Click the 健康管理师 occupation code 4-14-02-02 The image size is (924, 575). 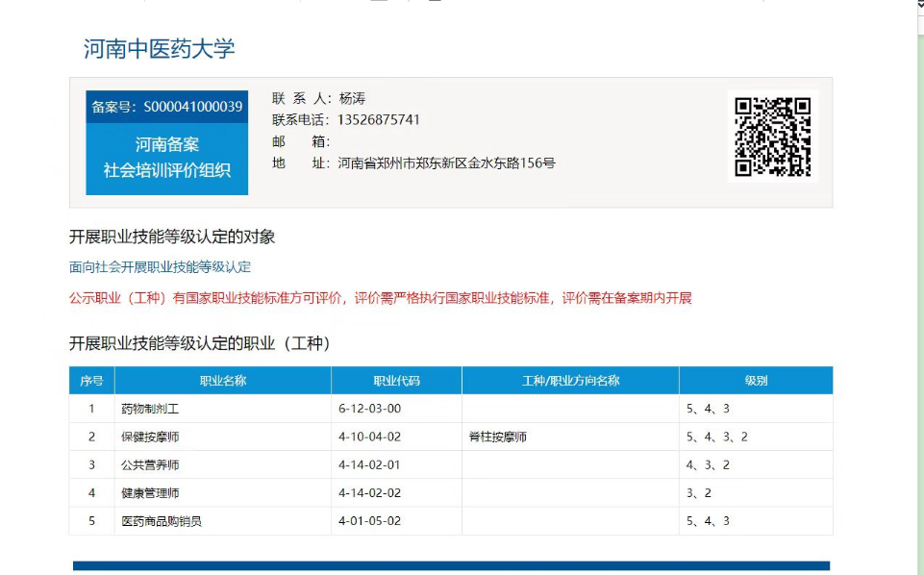coord(369,493)
